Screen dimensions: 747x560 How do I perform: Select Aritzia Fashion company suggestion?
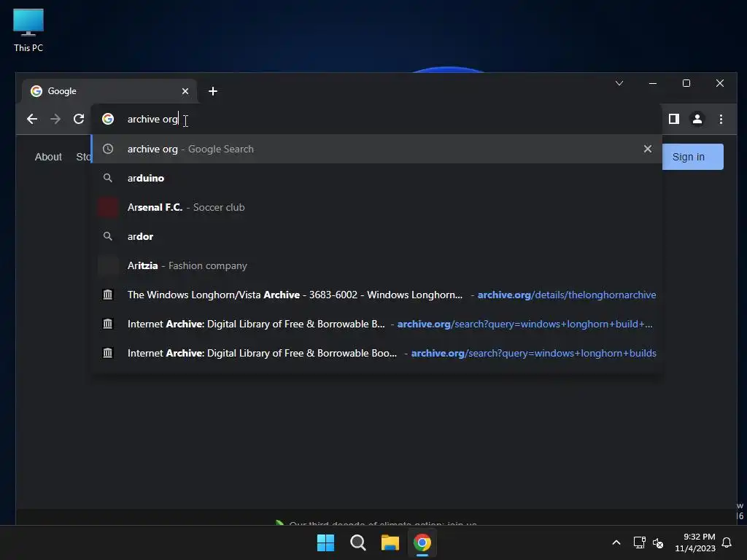376,265
